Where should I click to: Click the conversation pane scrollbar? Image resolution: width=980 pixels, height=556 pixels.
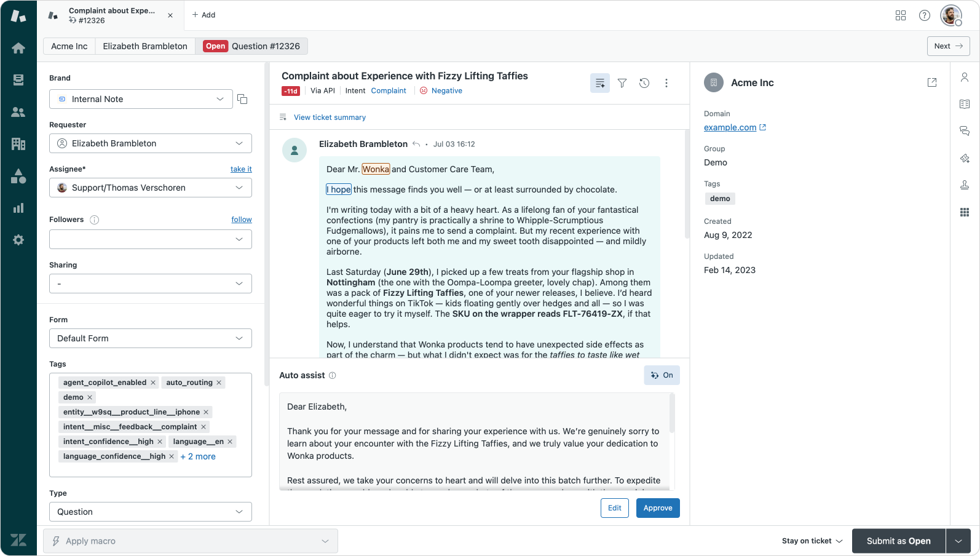687,184
